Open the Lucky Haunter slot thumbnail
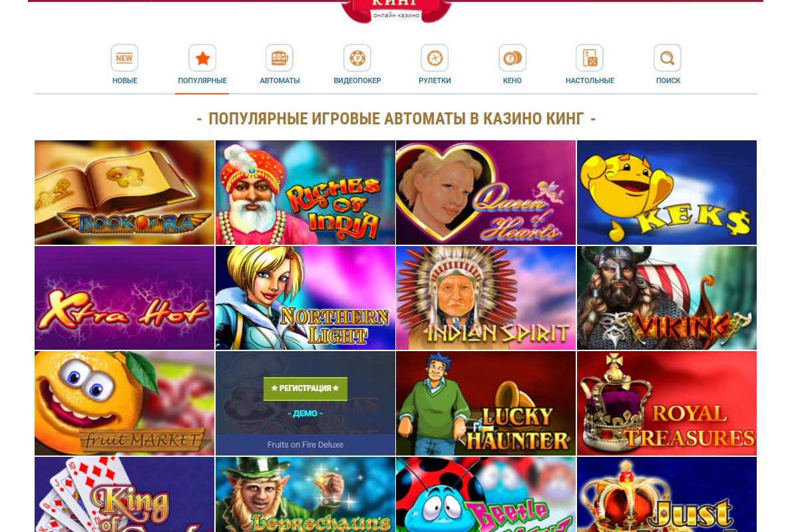792x532 pixels. [x=486, y=403]
